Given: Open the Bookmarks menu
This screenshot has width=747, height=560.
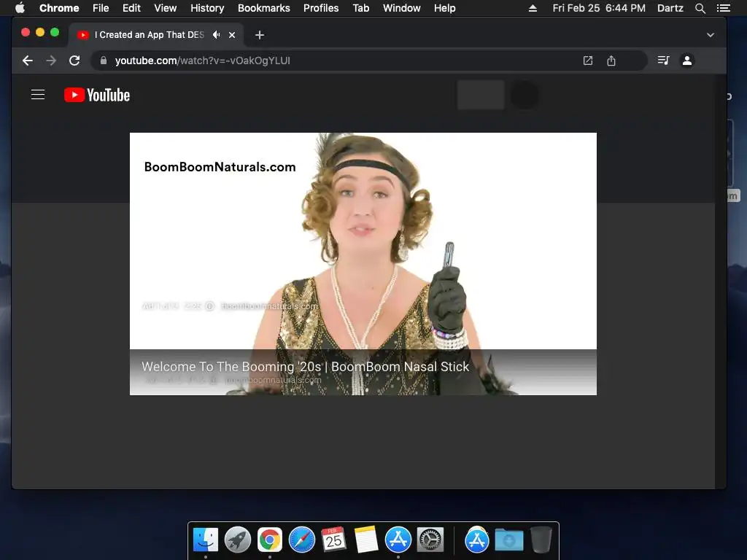Looking at the screenshot, I should pos(264,8).
